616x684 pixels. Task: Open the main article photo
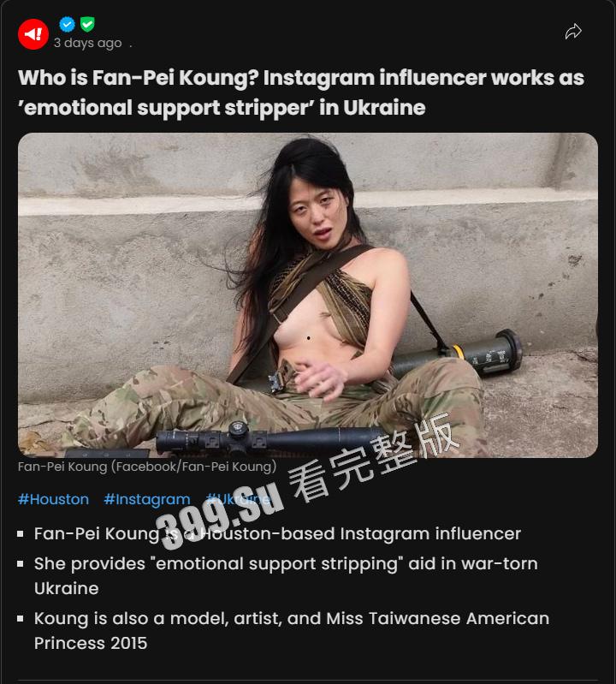click(308, 295)
